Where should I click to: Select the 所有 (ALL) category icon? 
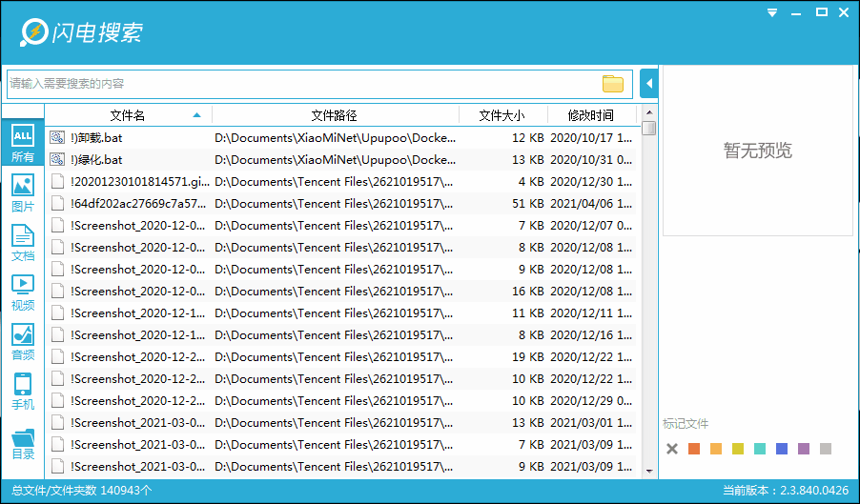pos(23,142)
